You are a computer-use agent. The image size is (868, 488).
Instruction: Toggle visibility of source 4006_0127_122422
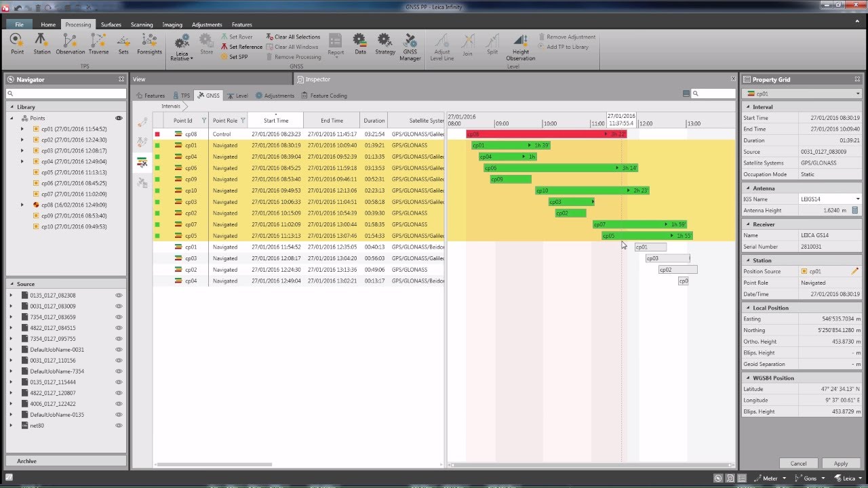(x=119, y=404)
